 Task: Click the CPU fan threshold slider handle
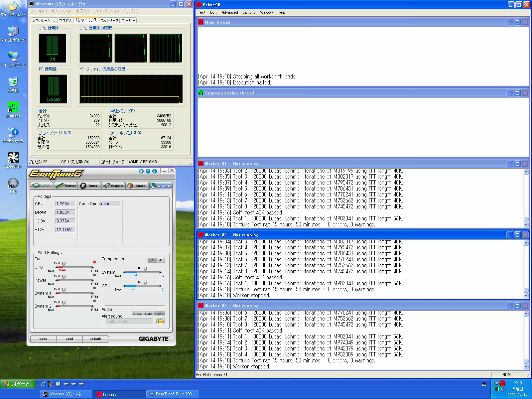pos(64,264)
